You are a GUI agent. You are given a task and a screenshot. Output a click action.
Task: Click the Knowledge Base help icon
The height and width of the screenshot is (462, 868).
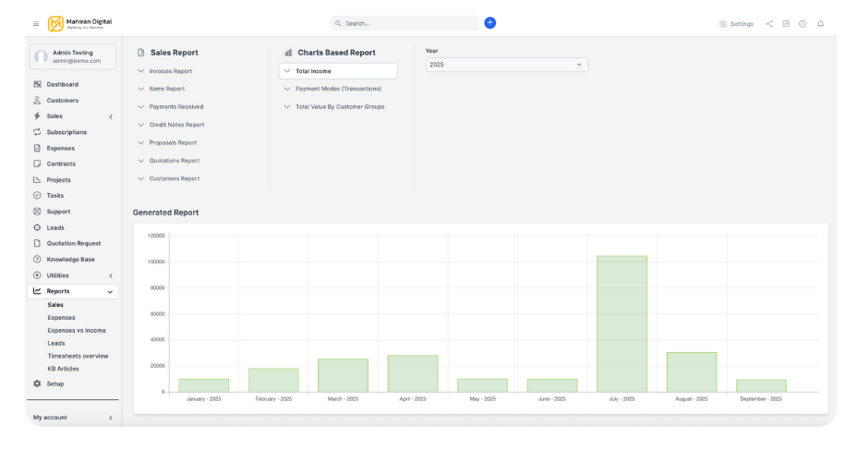[37, 260]
